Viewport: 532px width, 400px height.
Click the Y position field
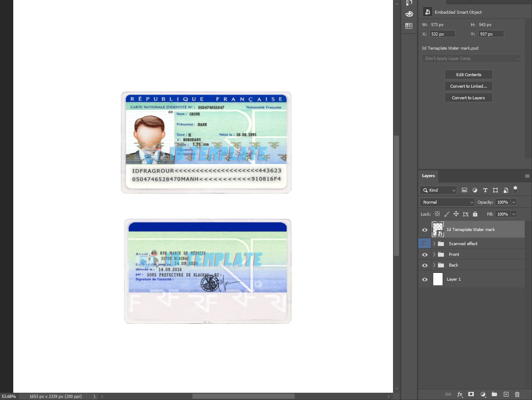click(491, 34)
